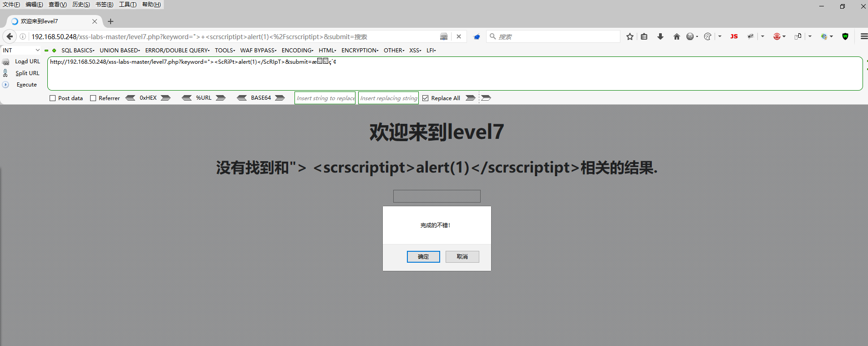Click the grey globe toolbar icon

(x=690, y=36)
